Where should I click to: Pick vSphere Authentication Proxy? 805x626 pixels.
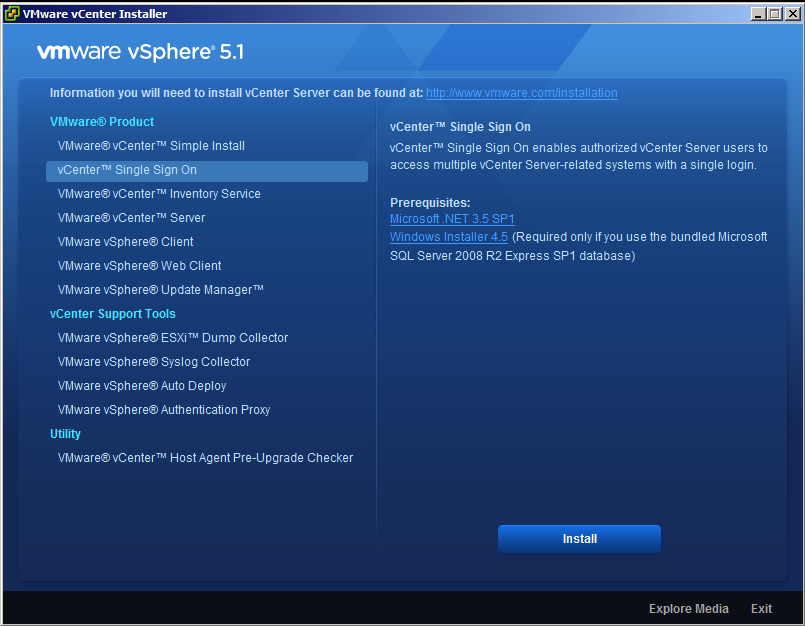click(x=164, y=410)
